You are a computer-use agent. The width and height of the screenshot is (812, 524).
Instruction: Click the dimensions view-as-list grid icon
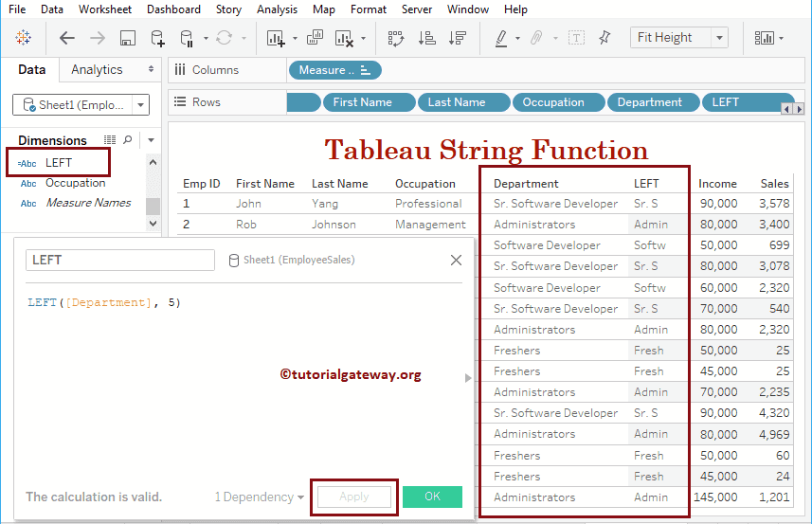pos(110,140)
